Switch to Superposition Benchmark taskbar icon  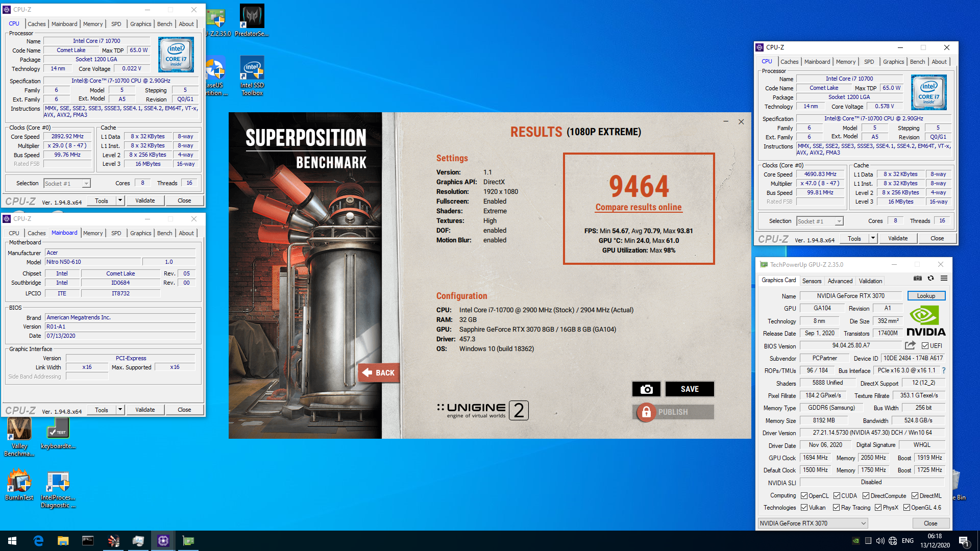coord(113,541)
